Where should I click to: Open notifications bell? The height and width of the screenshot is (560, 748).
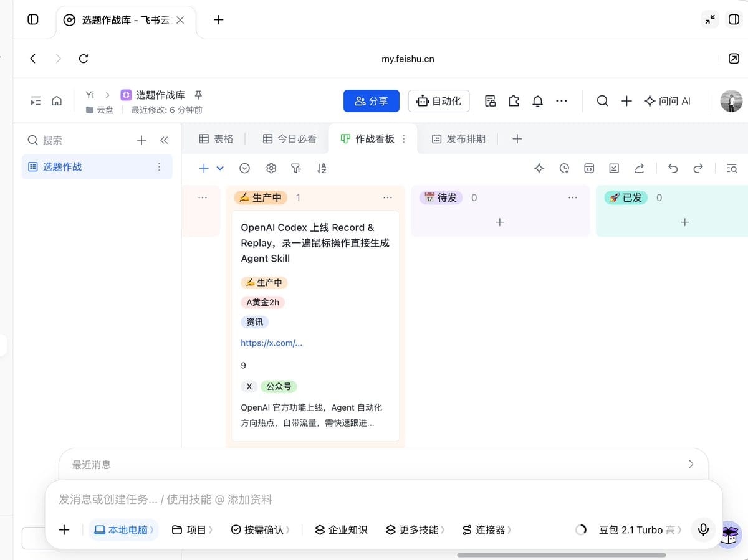click(537, 101)
